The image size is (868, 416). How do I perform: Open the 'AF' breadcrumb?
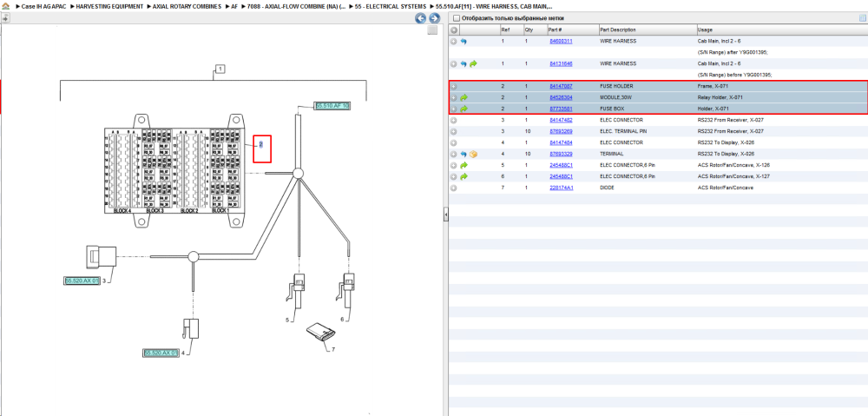coord(234,7)
